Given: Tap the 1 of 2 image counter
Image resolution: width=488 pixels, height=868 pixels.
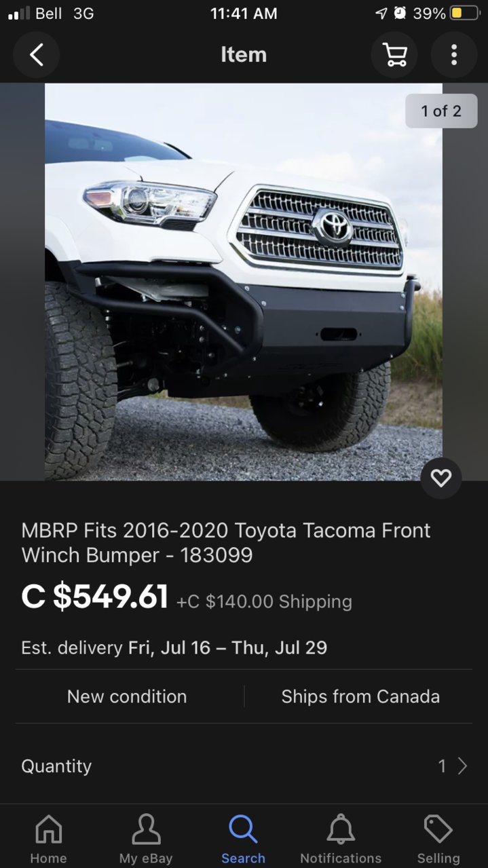Looking at the screenshot, I should [441, 111].
